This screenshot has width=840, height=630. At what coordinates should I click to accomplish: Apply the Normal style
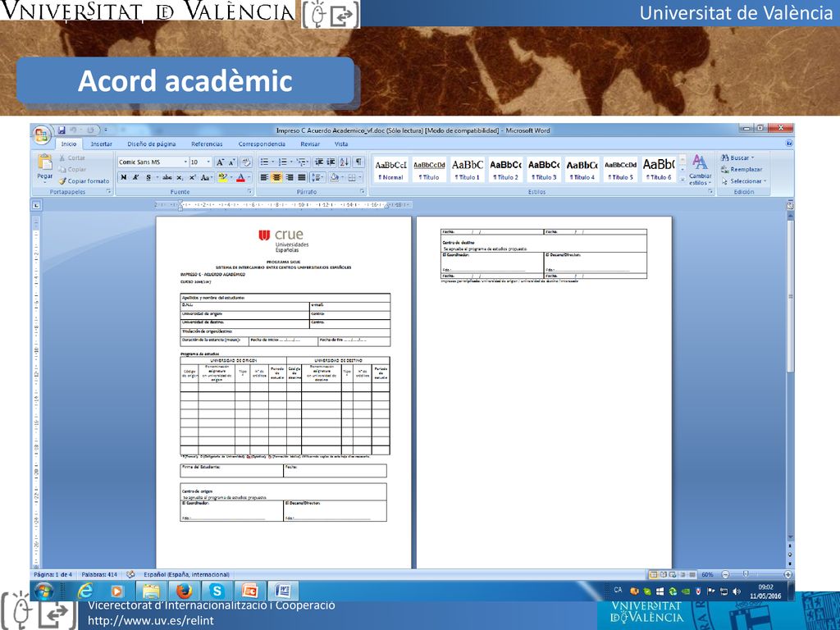pyautogui.click(x=391, y=169)
